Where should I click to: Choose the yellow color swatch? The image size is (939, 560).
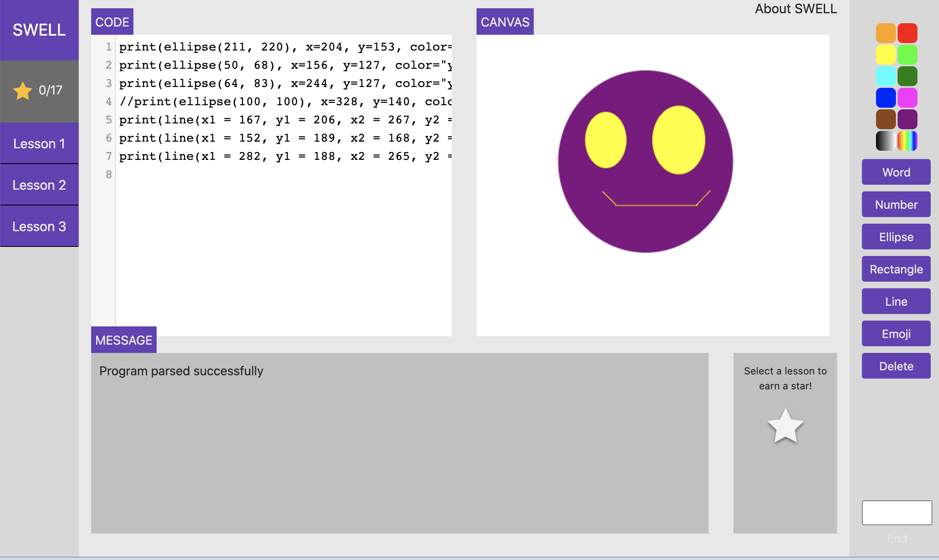point(886,55)
